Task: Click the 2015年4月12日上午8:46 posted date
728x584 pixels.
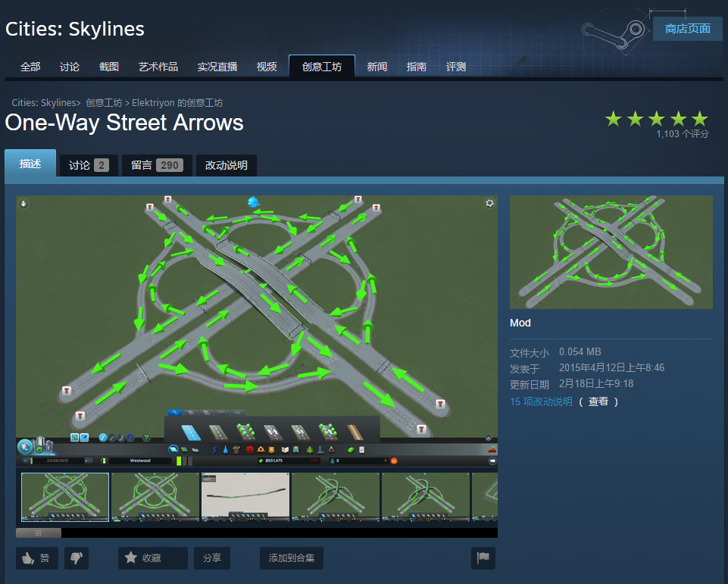Action: pos(611,367)
